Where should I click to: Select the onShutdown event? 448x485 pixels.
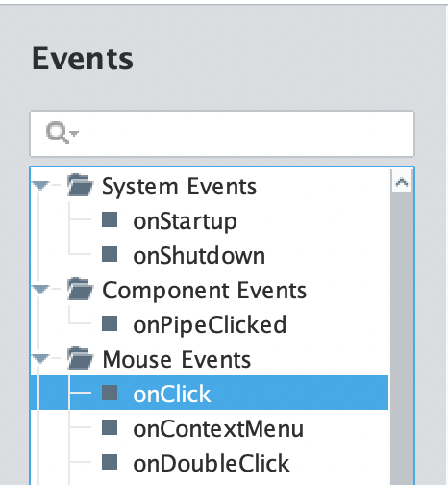pos(199,256)
